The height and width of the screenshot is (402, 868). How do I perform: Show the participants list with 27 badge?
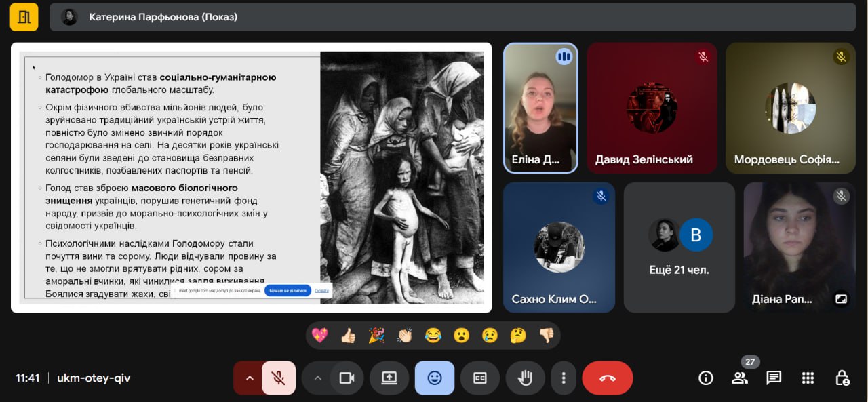coord(740,378)
